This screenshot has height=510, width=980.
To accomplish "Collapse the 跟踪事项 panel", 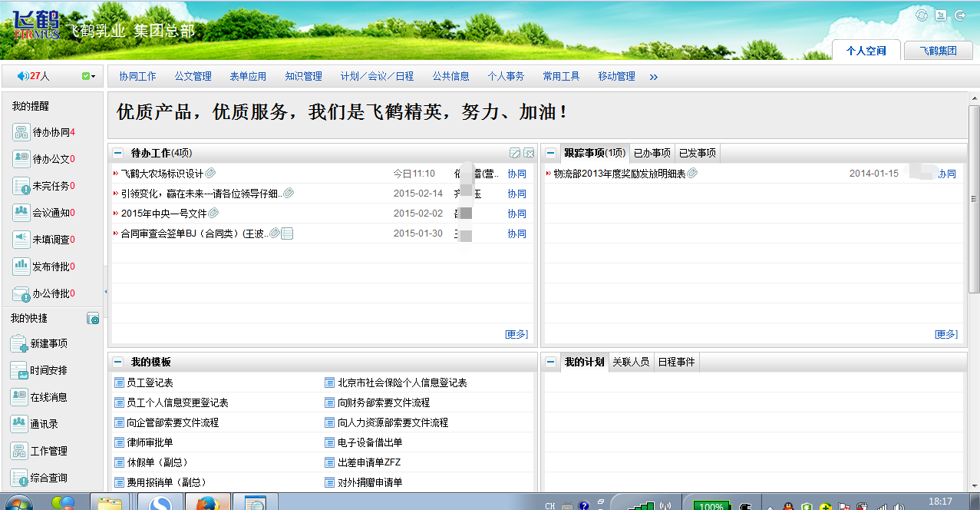I will pos(550,153).
